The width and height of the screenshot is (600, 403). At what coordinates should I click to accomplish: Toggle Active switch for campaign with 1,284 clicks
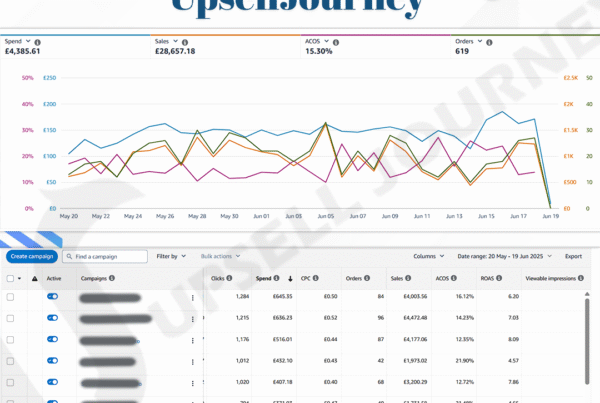[52, 296]
